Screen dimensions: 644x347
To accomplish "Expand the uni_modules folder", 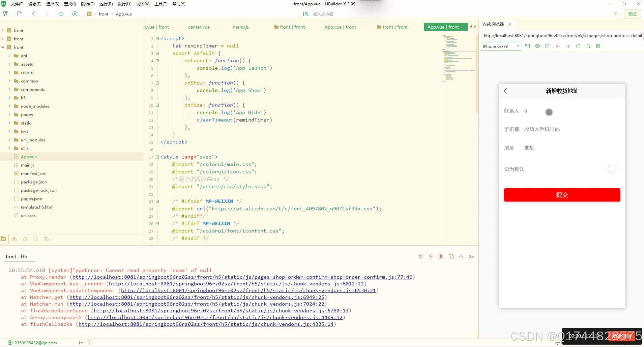I will click(x=9, y=140).
